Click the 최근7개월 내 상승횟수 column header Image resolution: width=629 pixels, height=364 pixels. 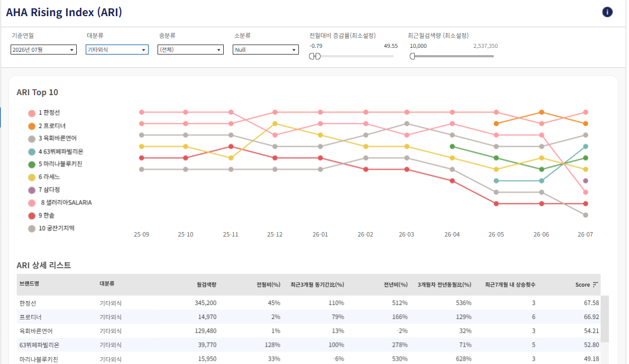tap(510, 284)
